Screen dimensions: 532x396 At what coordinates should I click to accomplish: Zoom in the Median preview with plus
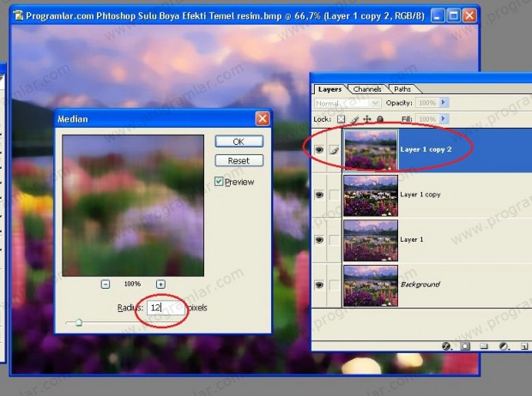click(160, 284)
